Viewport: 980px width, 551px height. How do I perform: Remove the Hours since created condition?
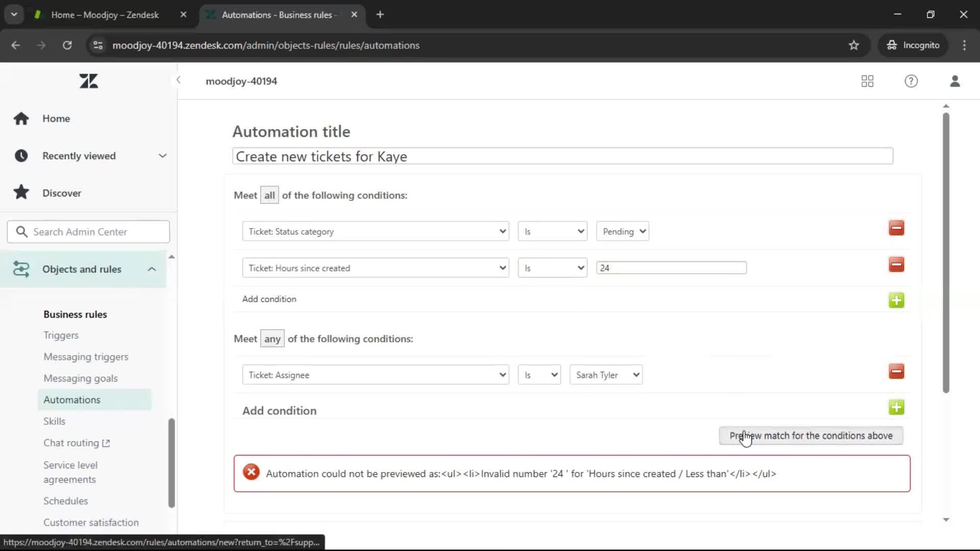point(896,264)
